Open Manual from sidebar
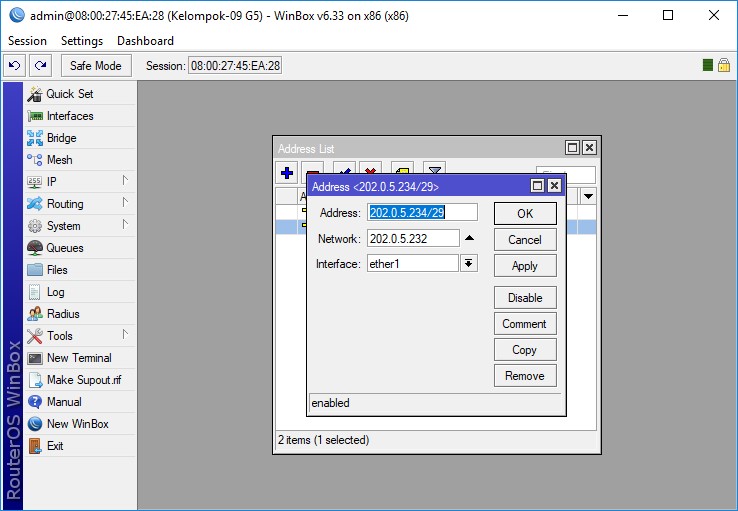 point(80,402)
